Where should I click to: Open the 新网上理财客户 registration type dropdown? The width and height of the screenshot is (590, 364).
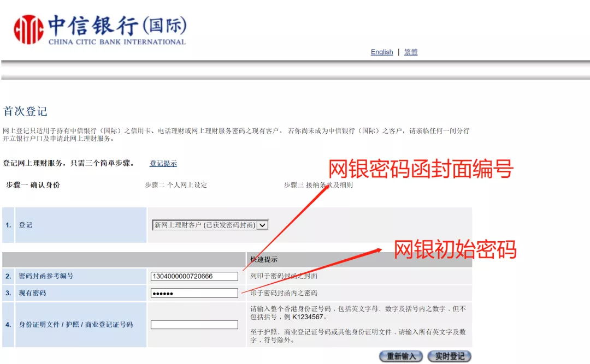210,225
